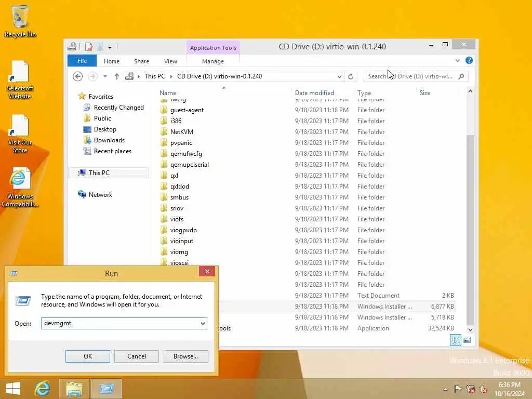Click Browse... in the Run dialog

pos(185,356)
